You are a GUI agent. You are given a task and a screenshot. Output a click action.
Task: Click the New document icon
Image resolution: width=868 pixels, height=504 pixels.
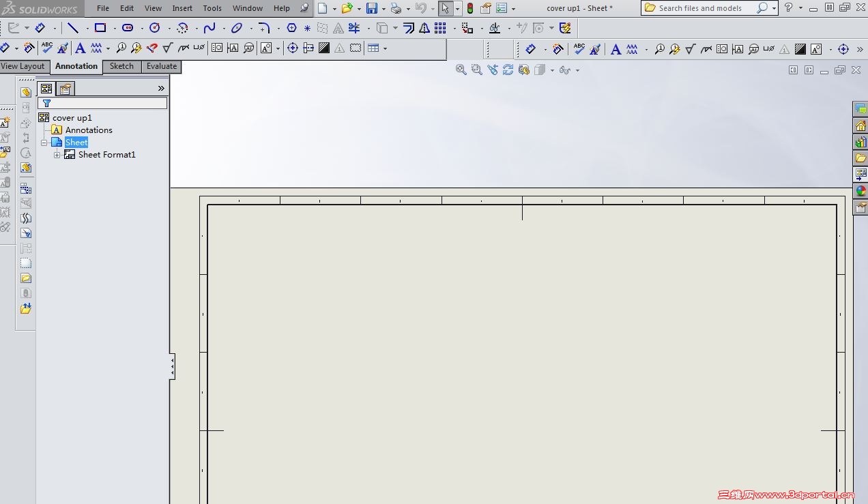click(x=322, y=8)
